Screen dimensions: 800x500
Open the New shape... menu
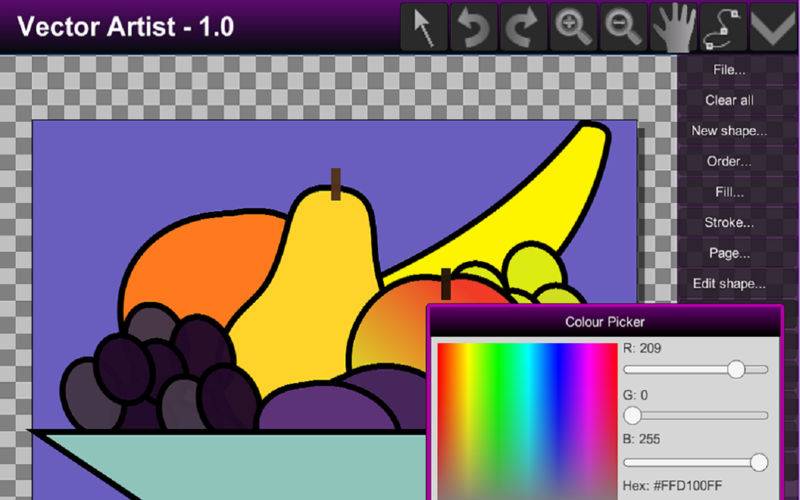(730, 131)
